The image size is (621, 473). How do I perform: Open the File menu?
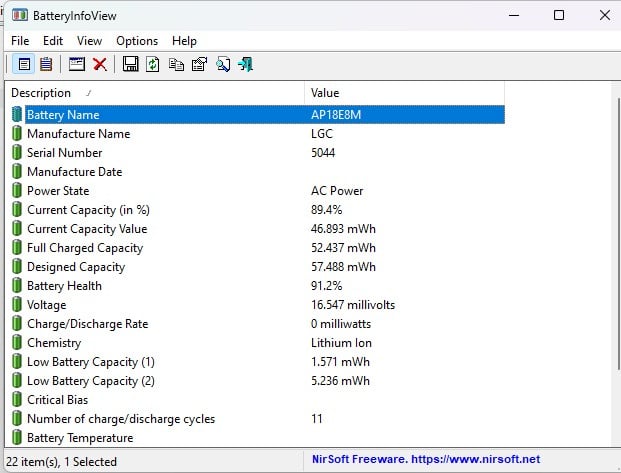(20, 41)
